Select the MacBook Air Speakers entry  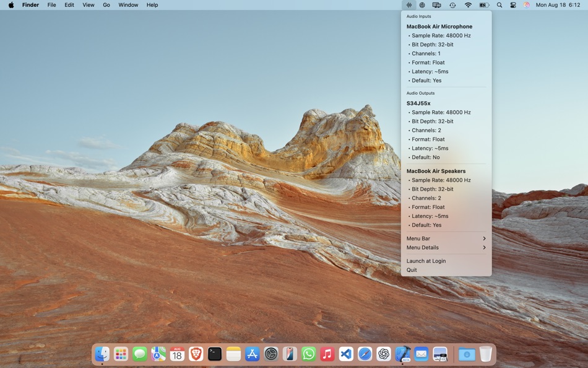point(440,171)
